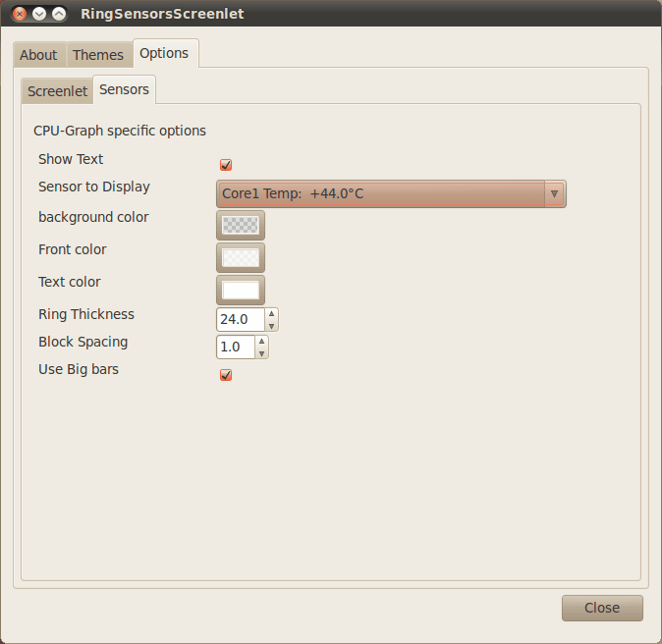Switch to the About tab
The width and height of the screenshot is (662, 644).
tap(38, 55)
